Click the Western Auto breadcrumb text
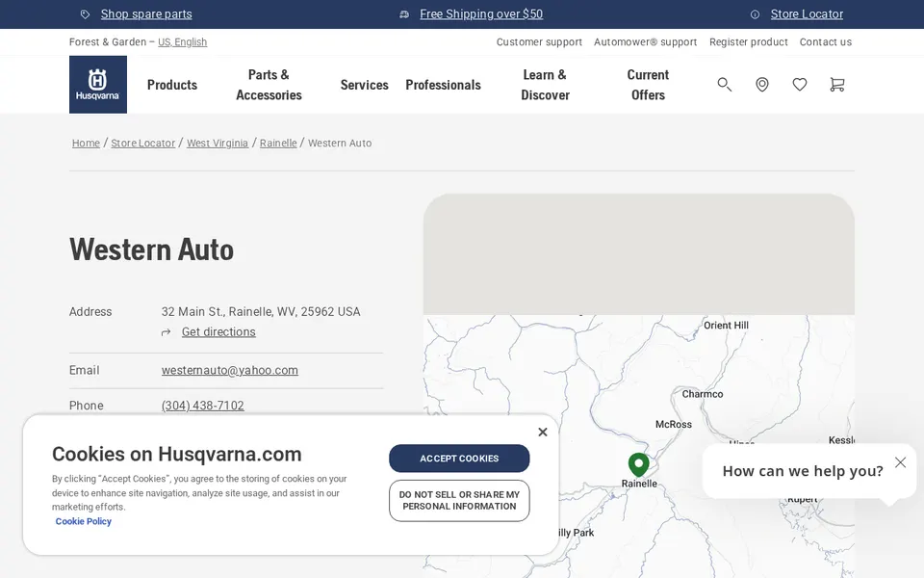Viewport: 924px width, 578px height. 340,143
